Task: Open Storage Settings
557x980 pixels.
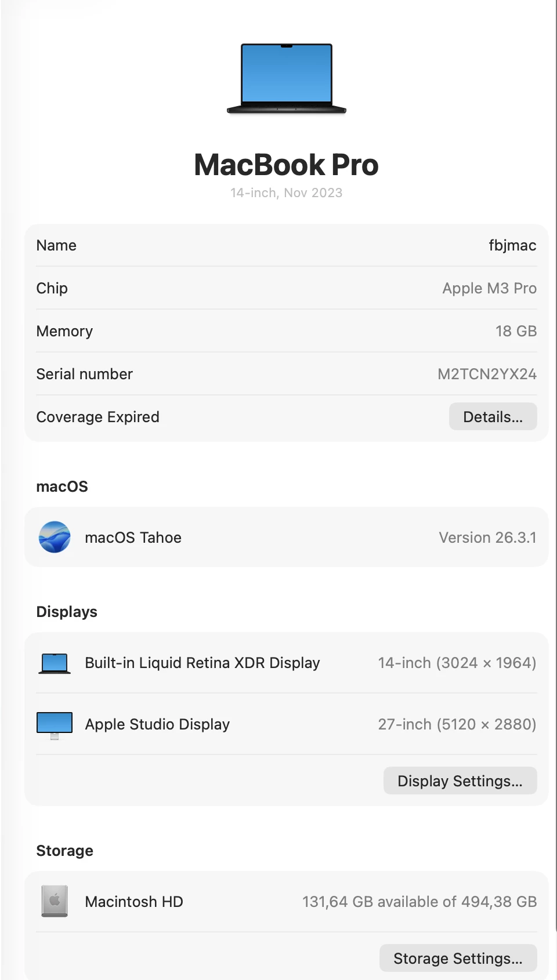Action: 458,959
